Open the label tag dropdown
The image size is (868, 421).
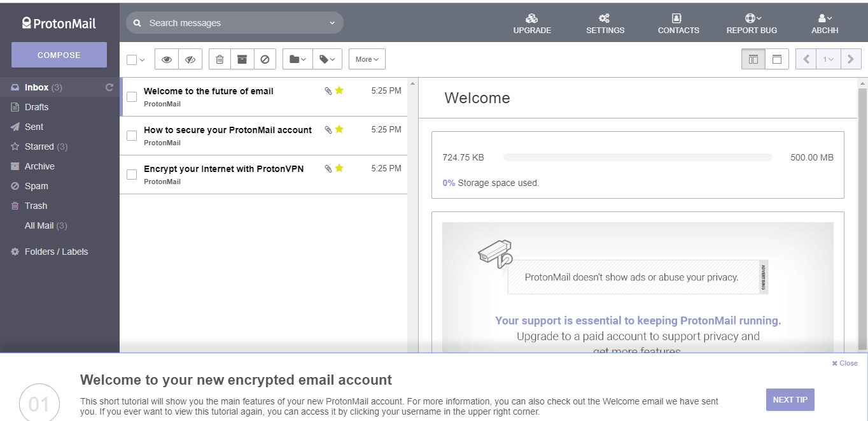328,59
